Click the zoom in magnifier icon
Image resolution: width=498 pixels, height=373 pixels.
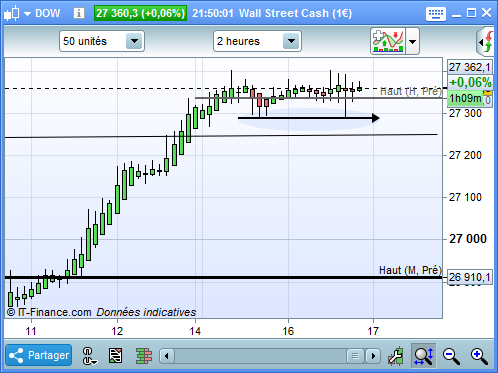479,356
